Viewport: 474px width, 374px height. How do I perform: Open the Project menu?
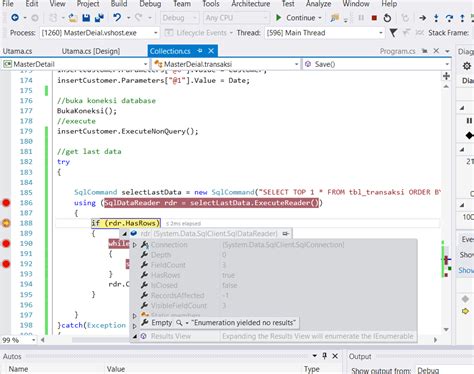coord(88,4)
